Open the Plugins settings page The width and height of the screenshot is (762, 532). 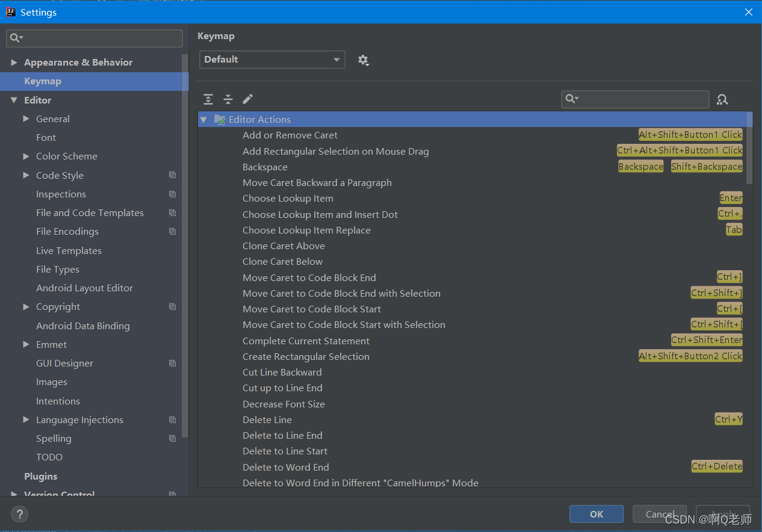41,476
